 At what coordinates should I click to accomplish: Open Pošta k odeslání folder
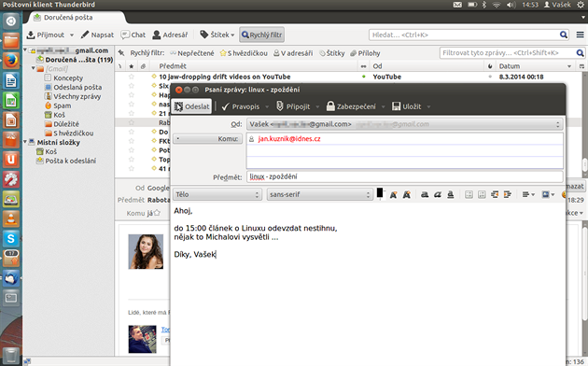point(66,161)
